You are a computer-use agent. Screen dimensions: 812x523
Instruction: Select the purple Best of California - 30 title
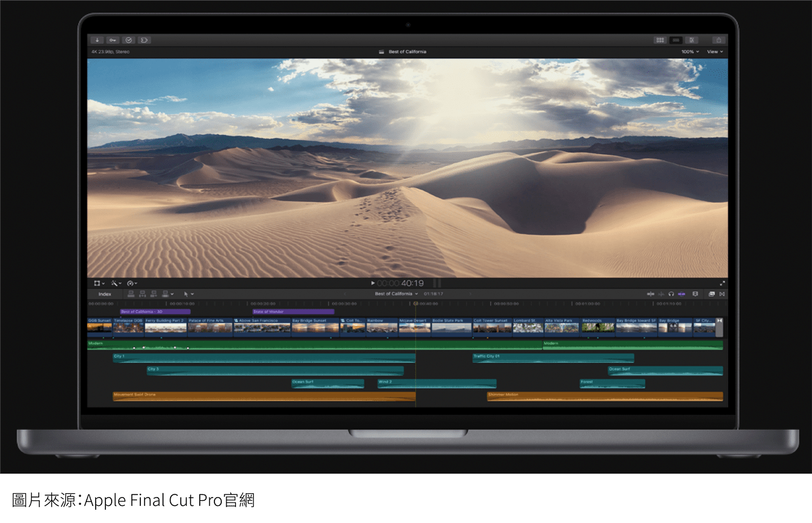pos(155,312)
